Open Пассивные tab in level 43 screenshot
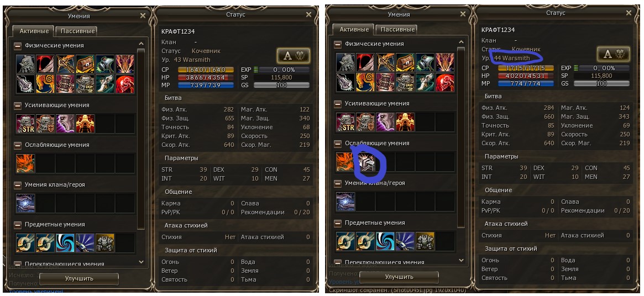The height and width of the screenshot is (296, 644). click(x=76, y=31)
